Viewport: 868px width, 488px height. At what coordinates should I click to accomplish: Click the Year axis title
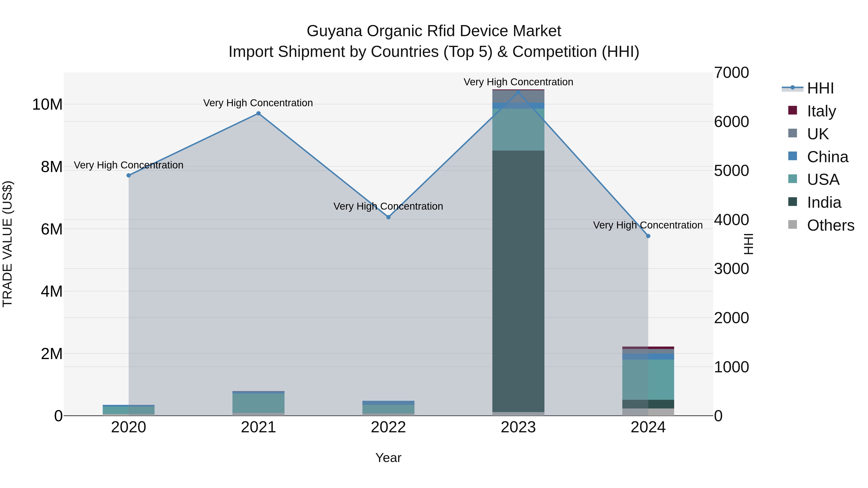click(388, 458)
